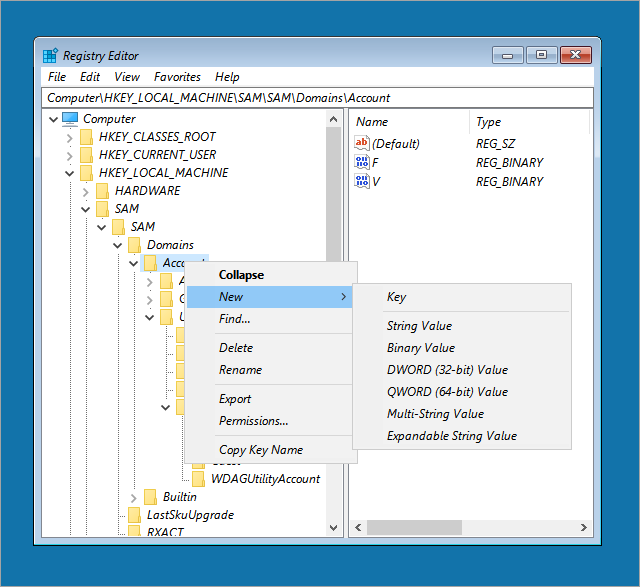640x587 pixels.
Task: Click the LastSkuUpgrade folder icon
Action: [x=134, y=515]
